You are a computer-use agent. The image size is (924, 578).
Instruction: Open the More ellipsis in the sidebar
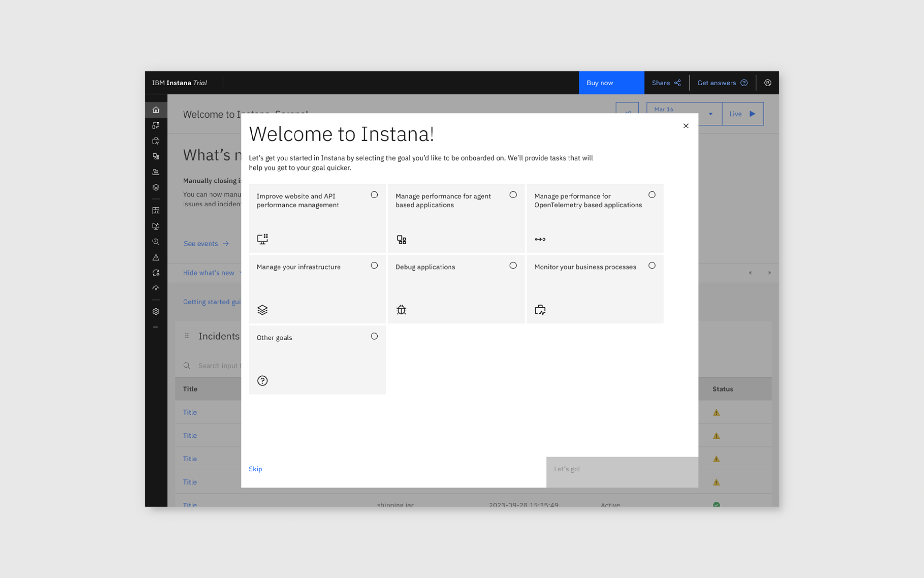(x=156, y=327)
